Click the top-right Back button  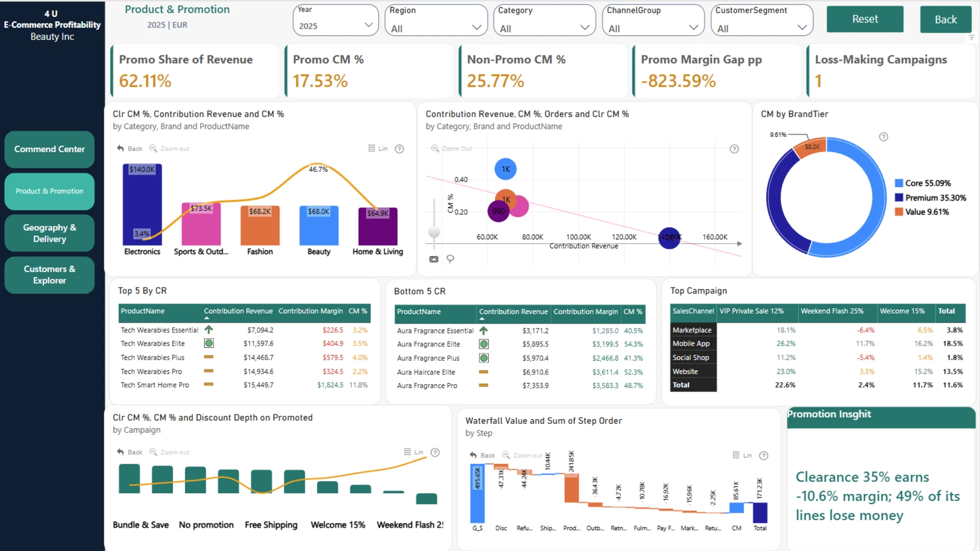coord(946,19)
